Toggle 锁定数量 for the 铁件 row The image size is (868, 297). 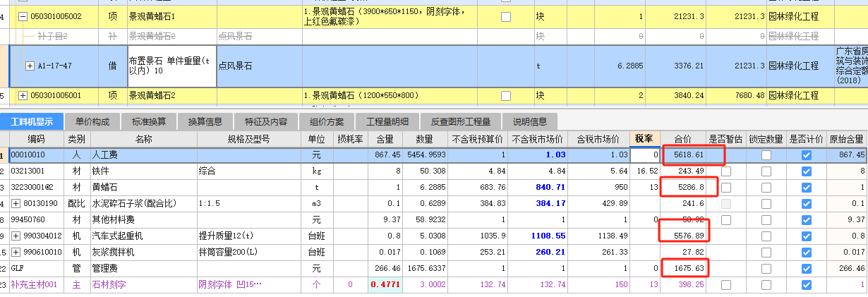pos(766,171)
